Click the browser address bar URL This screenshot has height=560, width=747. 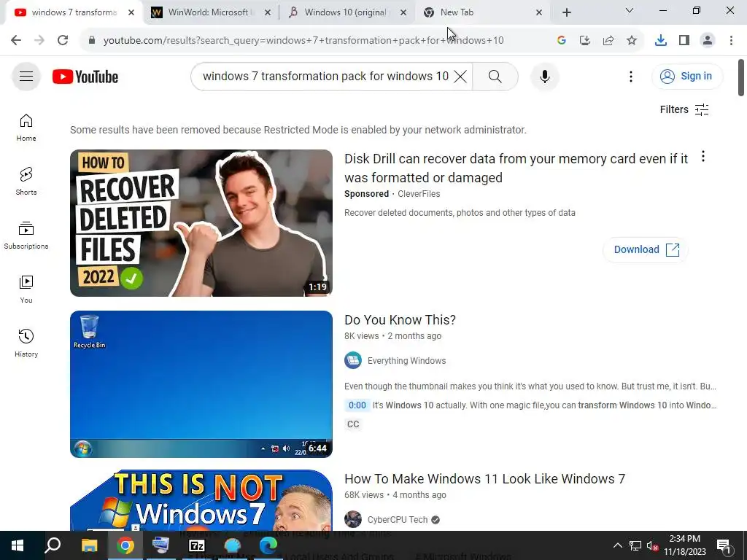pos(303,40)
